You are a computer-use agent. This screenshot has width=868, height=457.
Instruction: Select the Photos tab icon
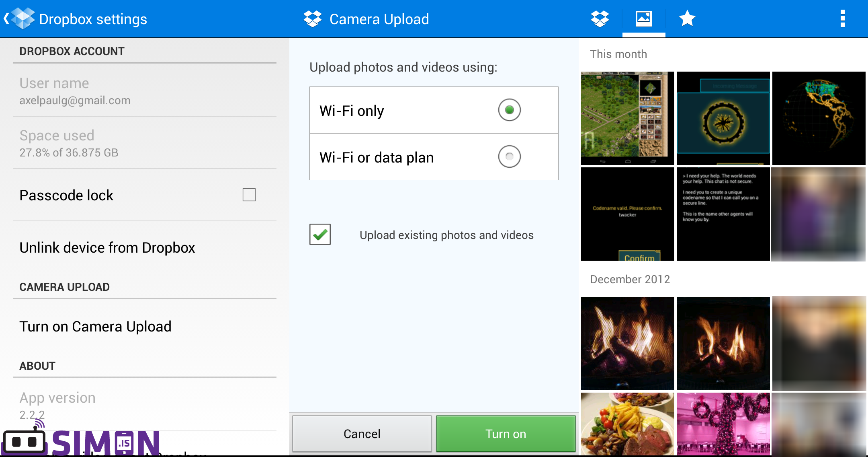(643, 18)
